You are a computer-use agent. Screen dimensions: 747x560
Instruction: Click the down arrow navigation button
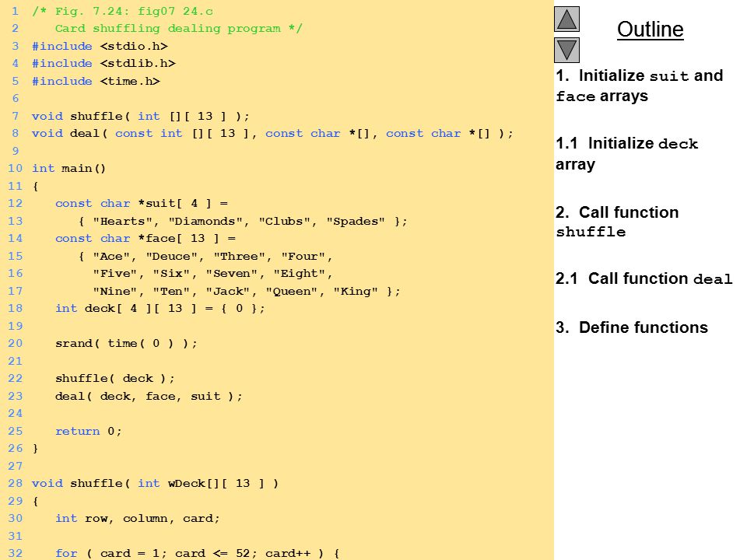566,50
